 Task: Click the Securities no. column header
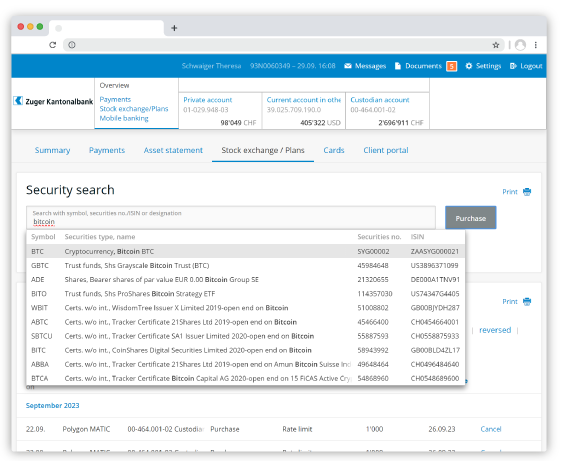point(379,237)
